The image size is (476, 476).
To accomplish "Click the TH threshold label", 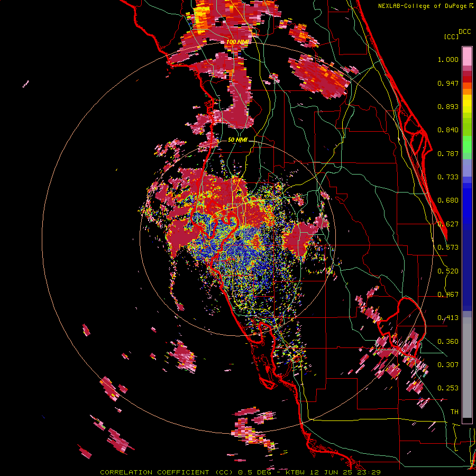I will coord(454,412).
